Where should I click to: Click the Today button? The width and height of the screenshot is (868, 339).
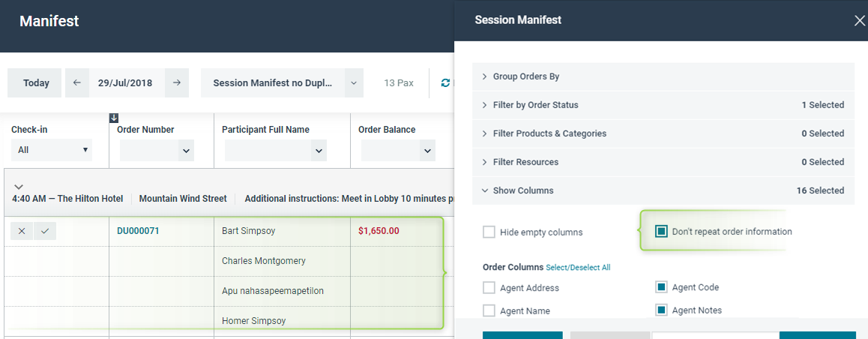click(36, 83)
